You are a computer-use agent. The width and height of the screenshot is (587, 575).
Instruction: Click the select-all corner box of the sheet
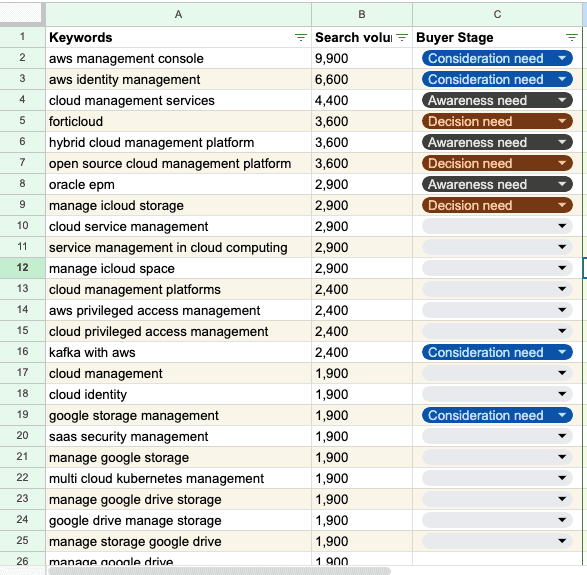tap(22, 13)
